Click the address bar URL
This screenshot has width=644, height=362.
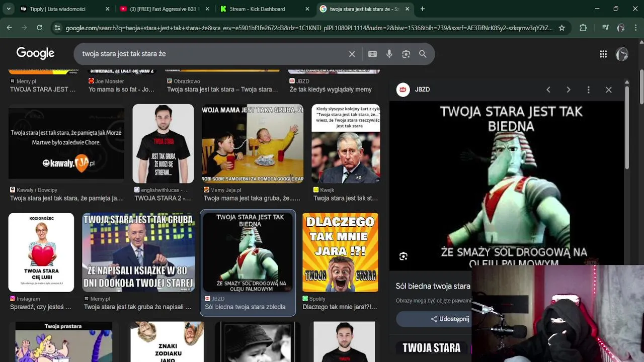pyautogui.click(x=309, y=28)
